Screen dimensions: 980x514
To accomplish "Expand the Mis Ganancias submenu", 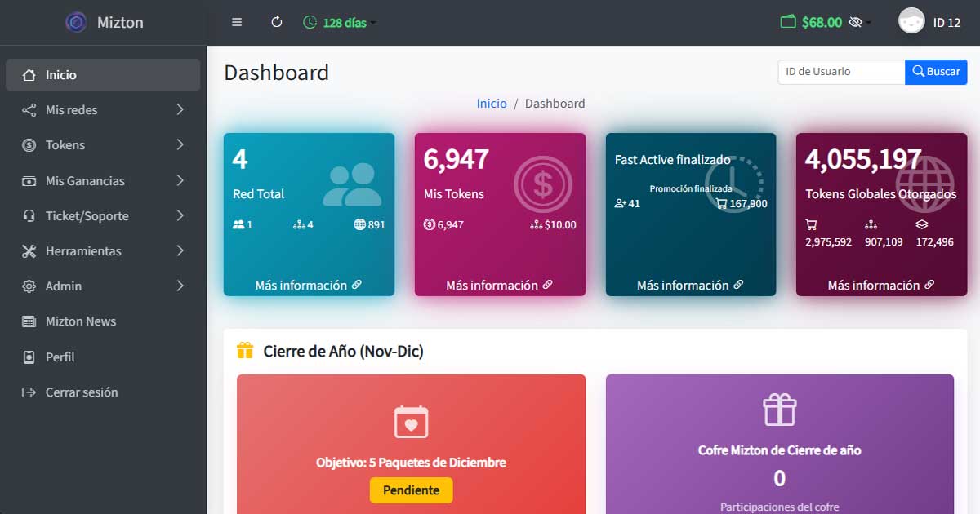I will pos(103,181).
